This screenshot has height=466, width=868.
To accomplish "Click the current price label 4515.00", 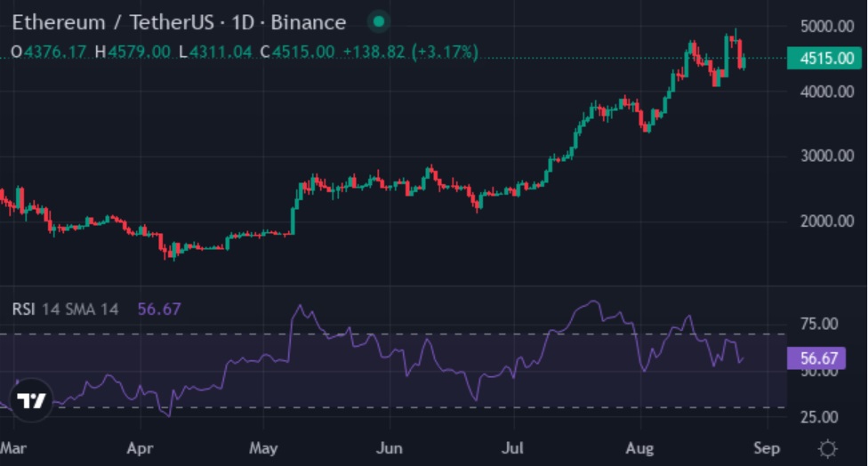I will (824, 58).
